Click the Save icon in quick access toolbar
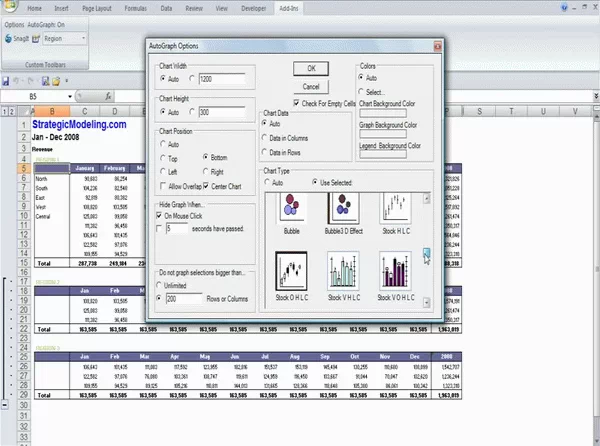 [6, 80]
